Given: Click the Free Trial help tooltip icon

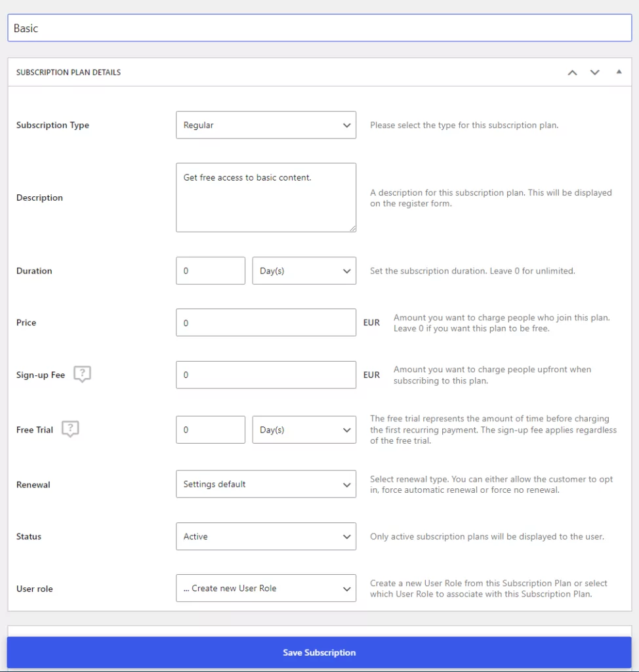Looking at the screenshot, I should [x=70, y=429].
